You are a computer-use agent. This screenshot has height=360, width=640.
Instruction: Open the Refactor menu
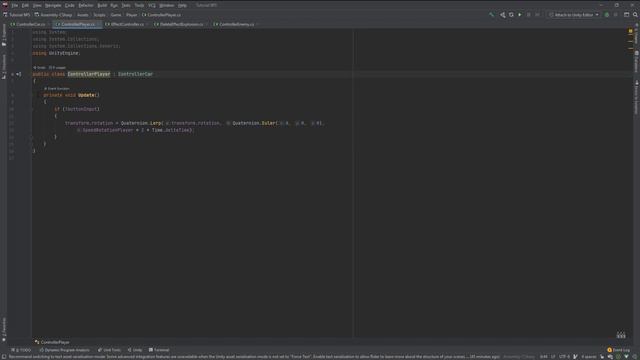(x=86, y=5)
